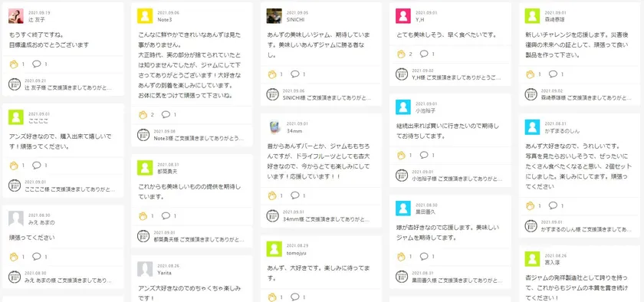Applaud SINICHI's comment with the clap icon
This screenshot has width=644, height=302.
click(x=271, y=74)
